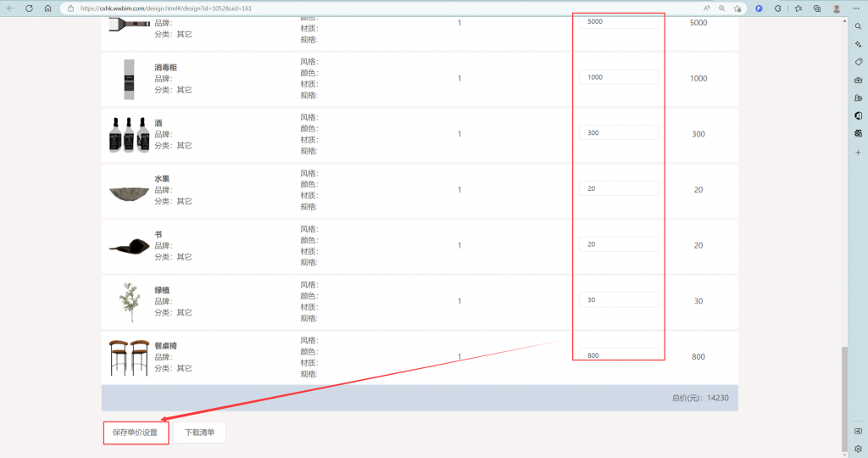Edit 消毒柜 unit price field 1000
The height and width of the screenshot is (458, 868).
[x=619, y=77]
